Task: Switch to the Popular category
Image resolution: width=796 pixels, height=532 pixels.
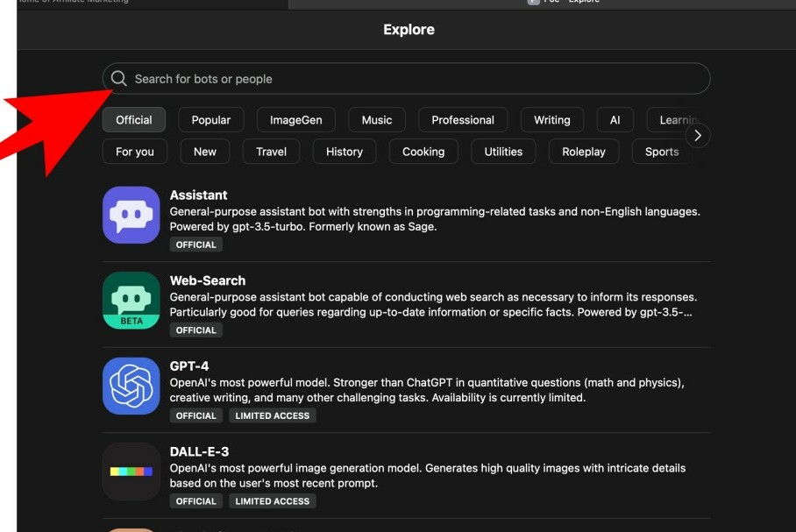Action: [211, 120]
